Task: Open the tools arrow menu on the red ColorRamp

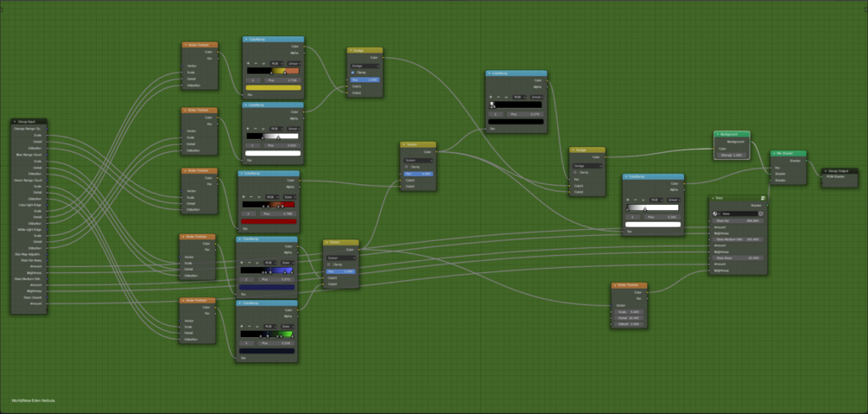Action: (x=258, y=197)
